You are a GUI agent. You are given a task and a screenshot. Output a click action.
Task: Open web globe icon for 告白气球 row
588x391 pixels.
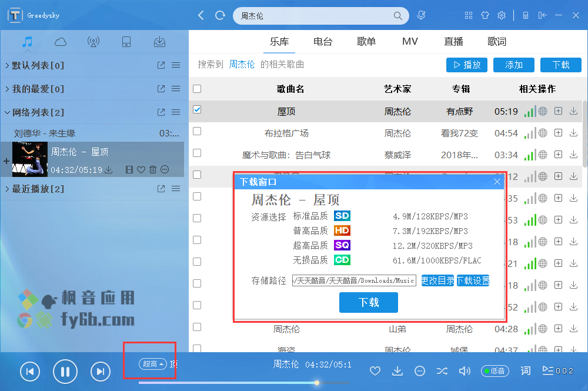coord(543,155)
